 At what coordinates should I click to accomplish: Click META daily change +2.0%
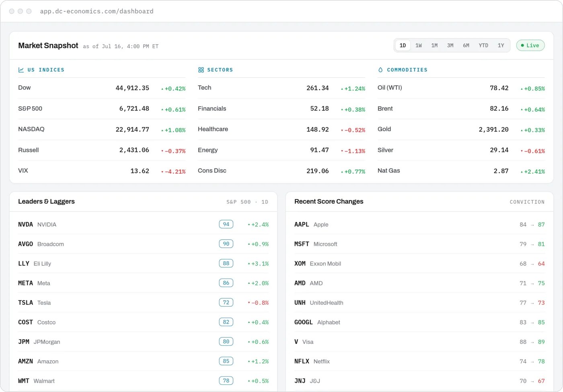click(x=258, y=283)
